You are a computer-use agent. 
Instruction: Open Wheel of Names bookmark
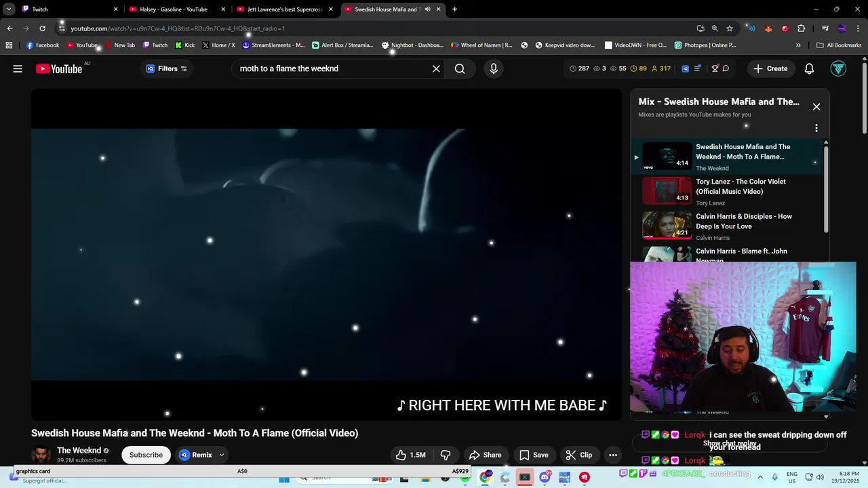481,45
